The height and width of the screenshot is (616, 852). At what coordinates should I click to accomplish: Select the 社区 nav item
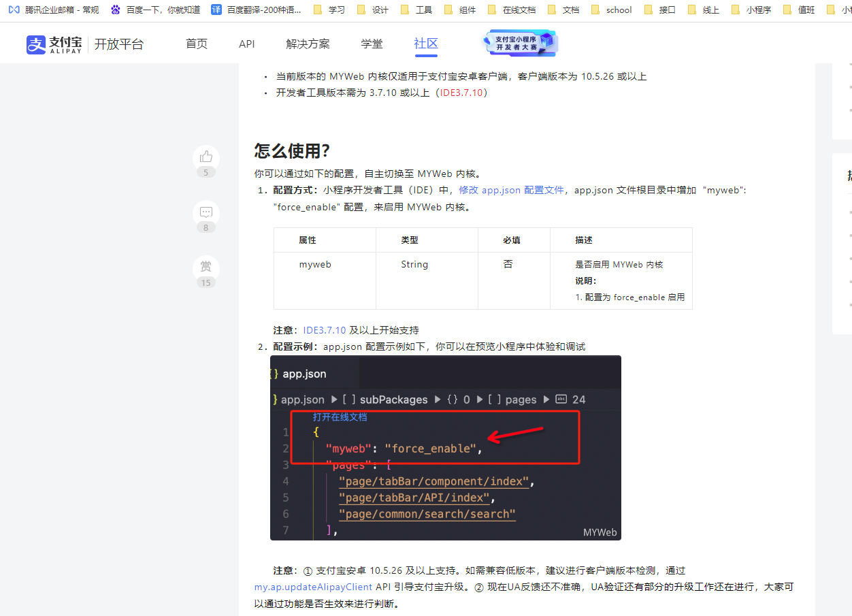point(426,44)
